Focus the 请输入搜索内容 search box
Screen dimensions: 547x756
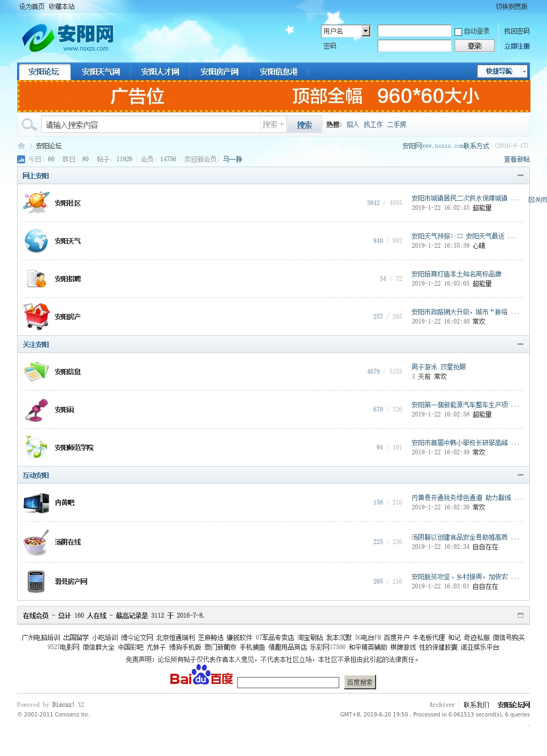tap(151, 124)
